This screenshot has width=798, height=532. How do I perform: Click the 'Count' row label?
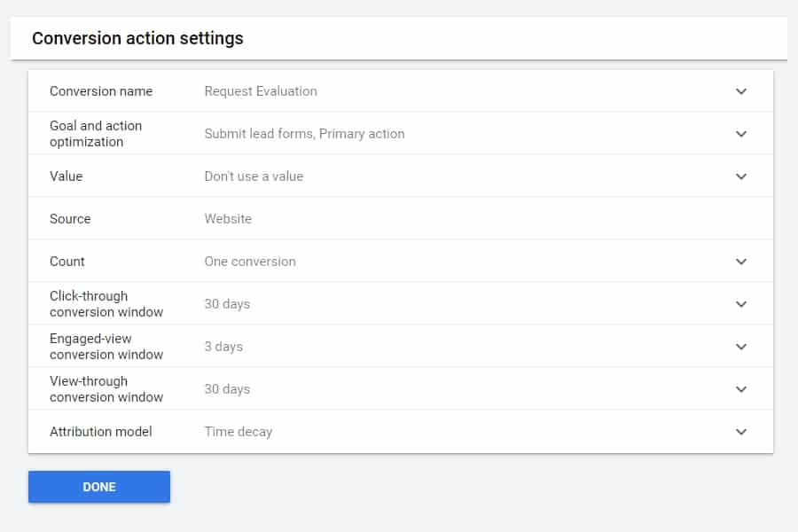67,262
